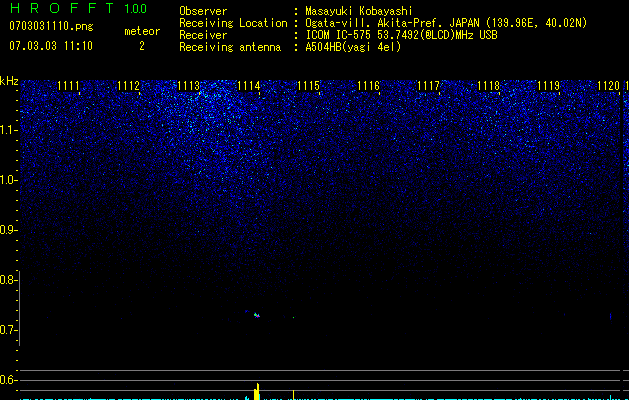This screenshot has height=400, width=629.
Task: Click the HROFFT 1.0.0 title text
Action: pyautogui.click(x=78, y=8)
